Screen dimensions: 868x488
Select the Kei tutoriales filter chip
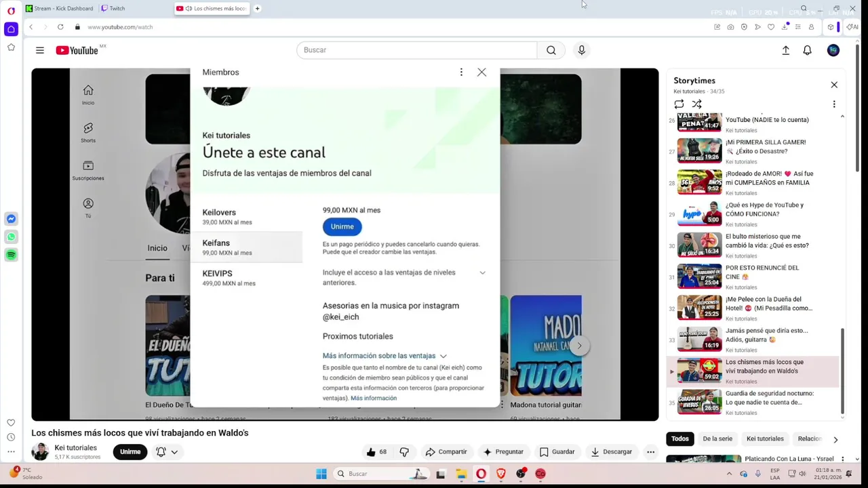[765, 439]
